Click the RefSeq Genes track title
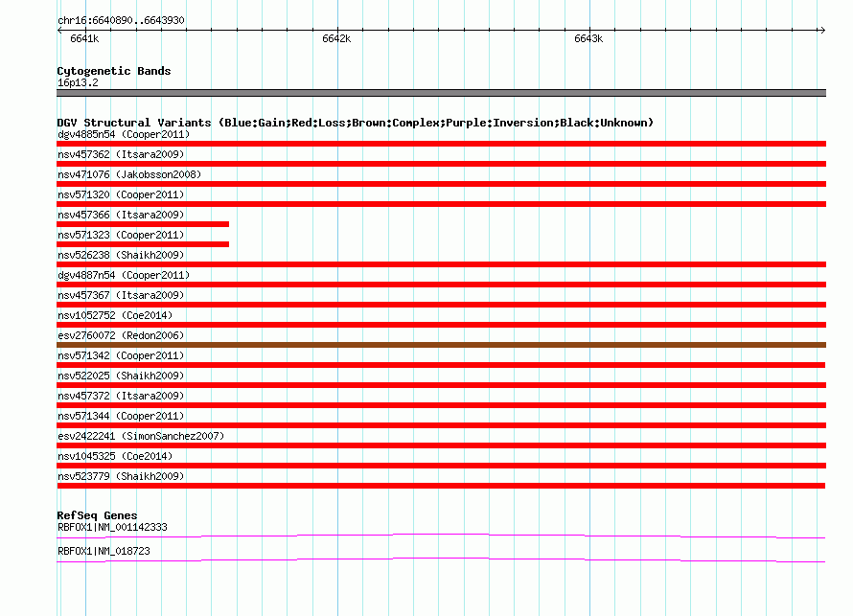The image size is (853, 616). [x=97, y=515]
